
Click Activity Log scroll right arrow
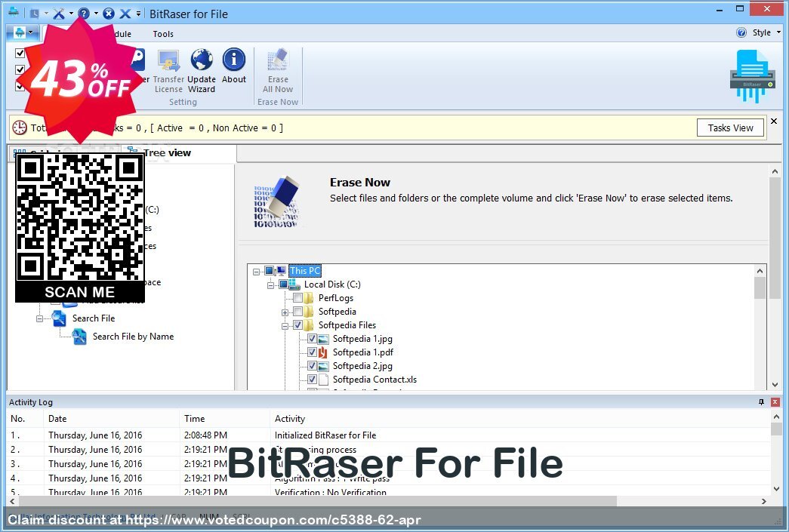[764, 501]
